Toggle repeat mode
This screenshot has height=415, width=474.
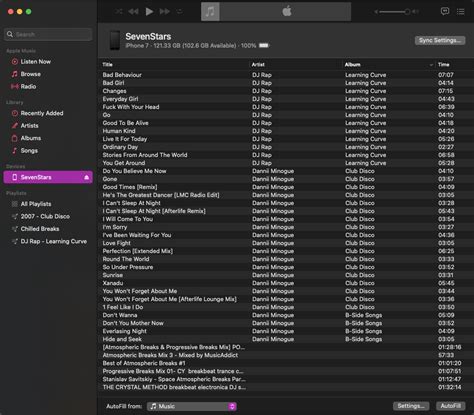click(x=180, y=12)
